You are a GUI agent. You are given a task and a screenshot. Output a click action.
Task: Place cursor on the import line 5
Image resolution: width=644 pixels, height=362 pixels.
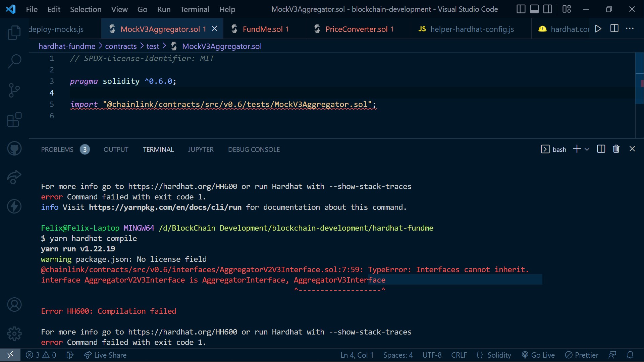tap(223, 105)
